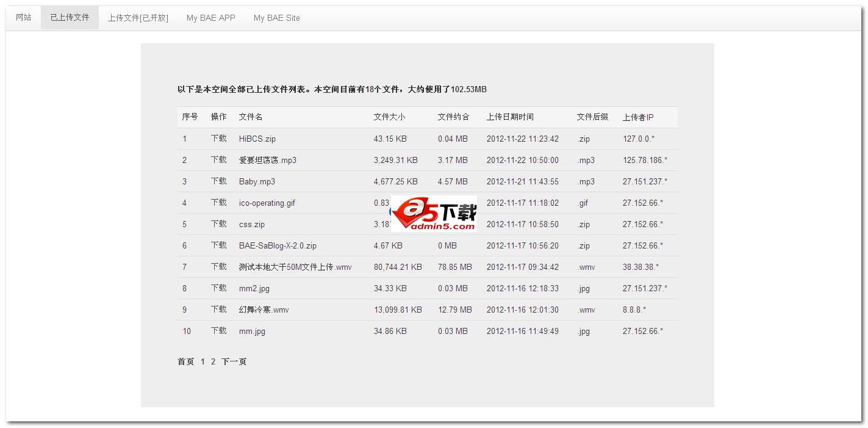
Task: Click the 12.79 MB cell
Action: 455,310
